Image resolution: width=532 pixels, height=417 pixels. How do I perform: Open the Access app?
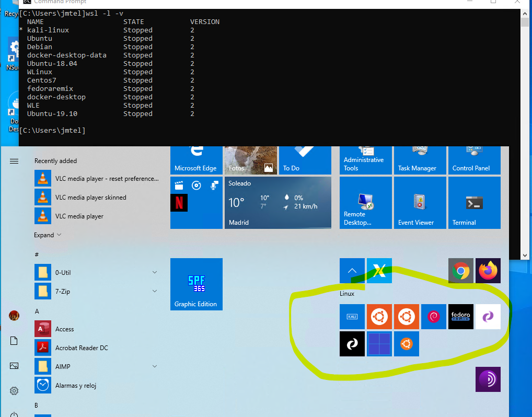65,329
